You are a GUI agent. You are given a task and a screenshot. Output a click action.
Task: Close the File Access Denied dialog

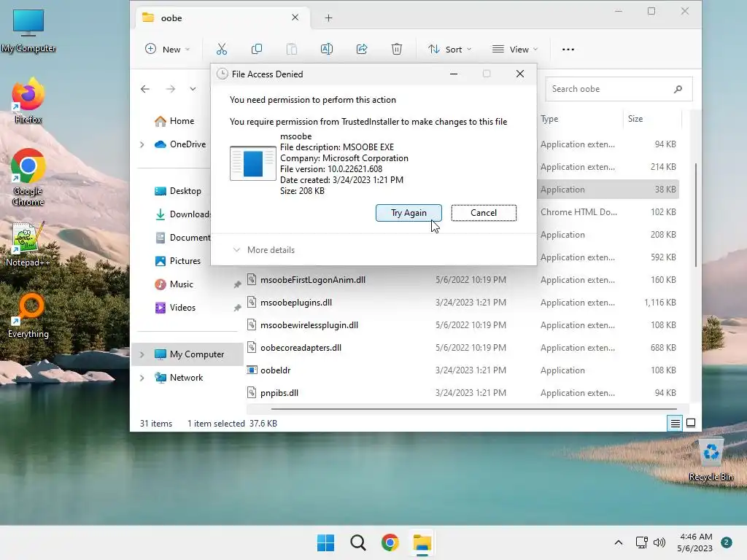(x=520, y=74)
